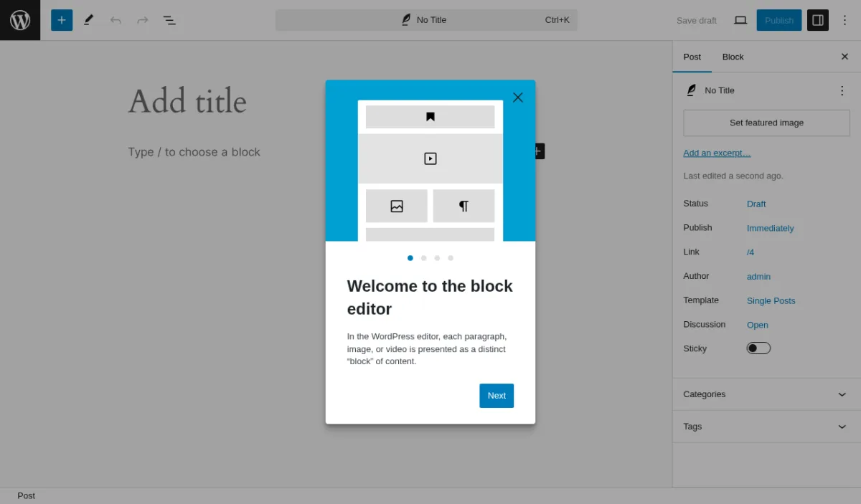The height and width of the screenshot is (504, 861).
Task: Open the Template Single Posts options
Action: coord(771,300)
